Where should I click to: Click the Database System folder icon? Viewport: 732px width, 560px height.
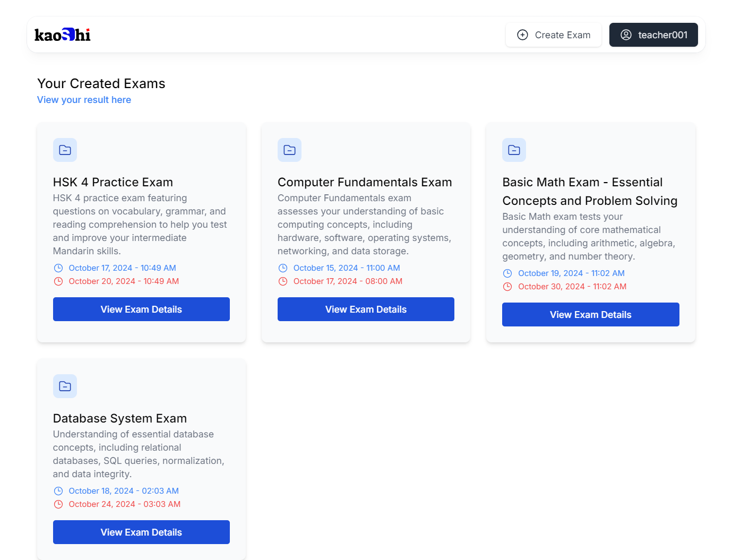coord(65,386)
